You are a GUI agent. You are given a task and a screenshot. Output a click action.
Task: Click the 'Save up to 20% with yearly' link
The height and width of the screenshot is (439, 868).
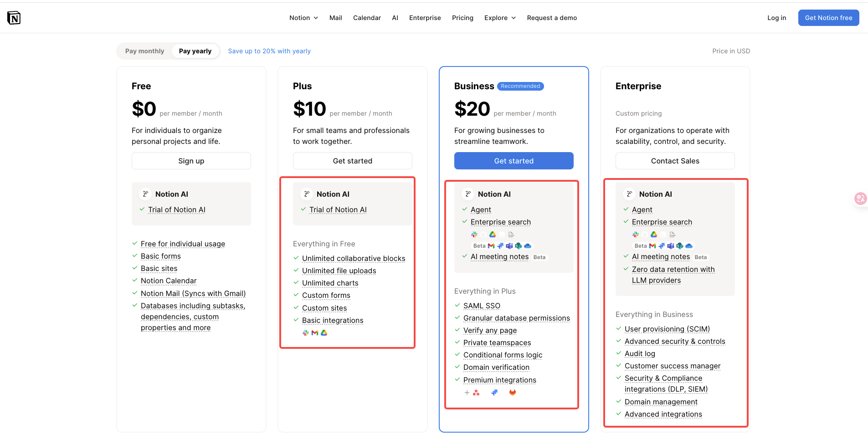pos(269,51)
